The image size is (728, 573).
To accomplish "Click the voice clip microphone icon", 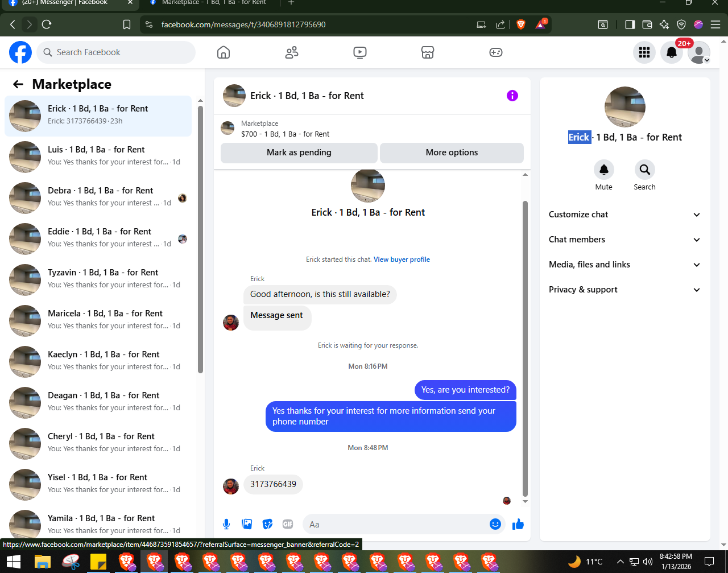I will click(226, 524).
